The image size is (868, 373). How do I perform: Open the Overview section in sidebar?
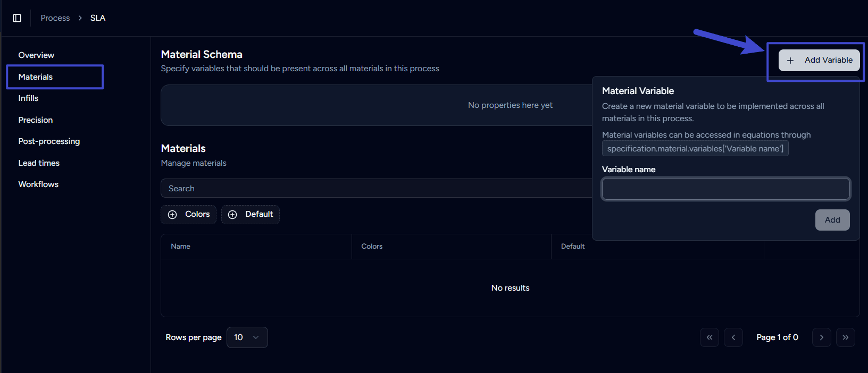36,55
